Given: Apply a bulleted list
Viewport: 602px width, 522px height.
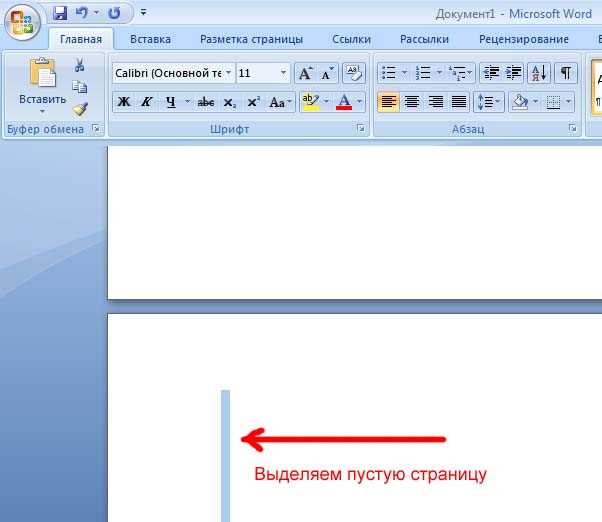Looking at the screenshot, I should pyautogui.click(x=389, y=73).
